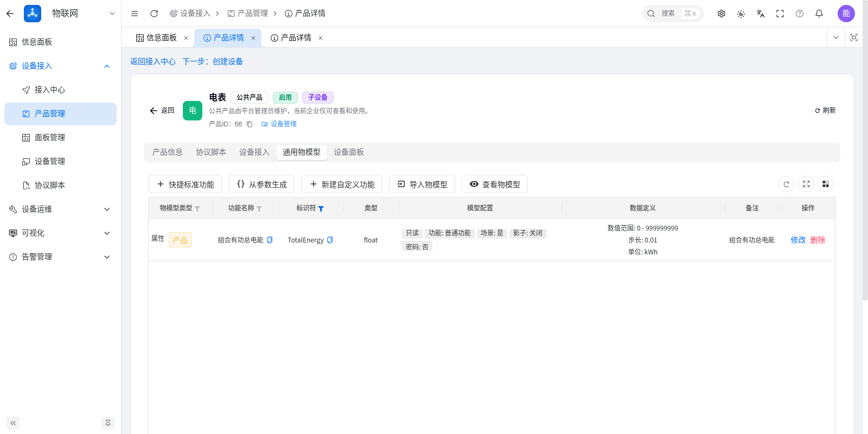Switch table to card grid view icon
Viewport: 868px width, 434px height.
(826, 184)
